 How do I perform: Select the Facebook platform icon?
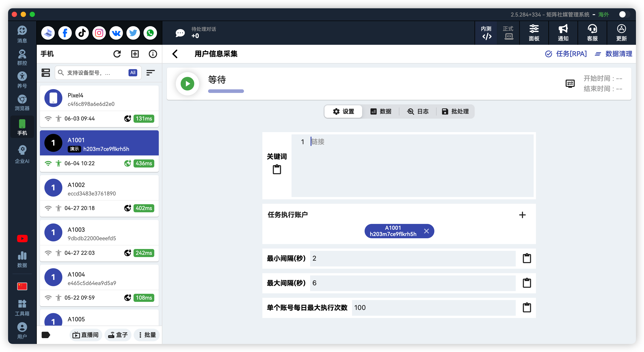pyautogui.click(x=65, y=33)
